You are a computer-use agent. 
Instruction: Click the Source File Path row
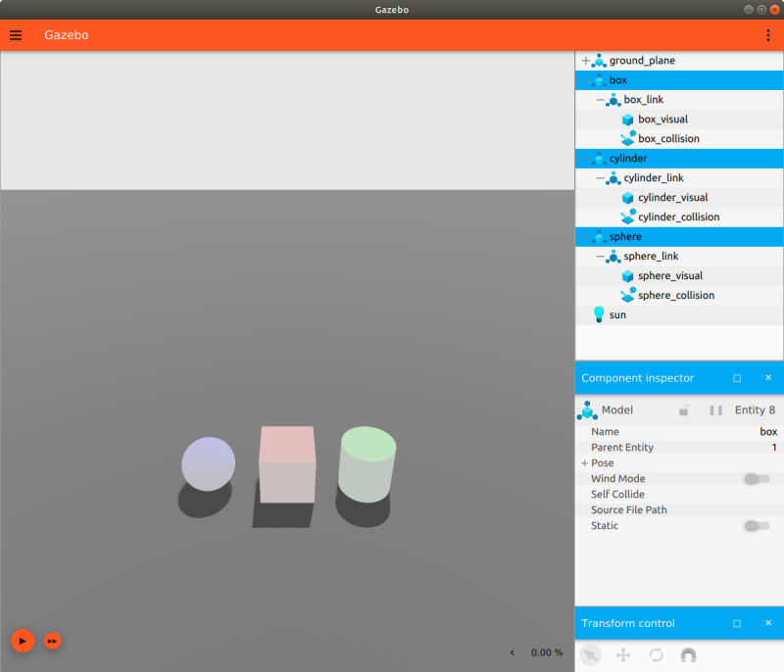tap(679, 510)
